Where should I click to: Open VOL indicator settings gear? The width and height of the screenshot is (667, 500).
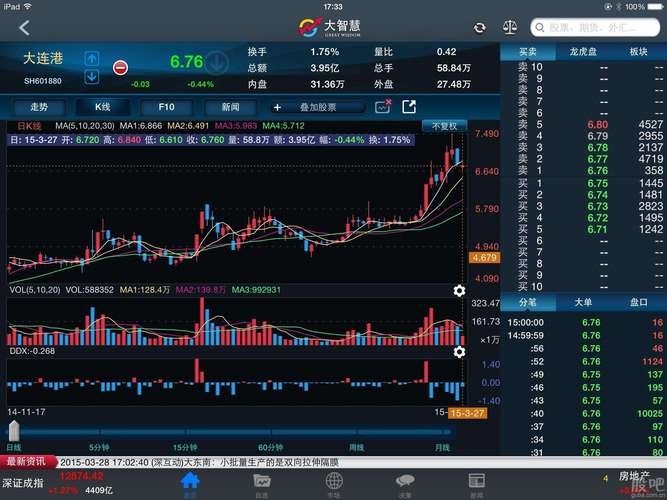click(459, 291)
